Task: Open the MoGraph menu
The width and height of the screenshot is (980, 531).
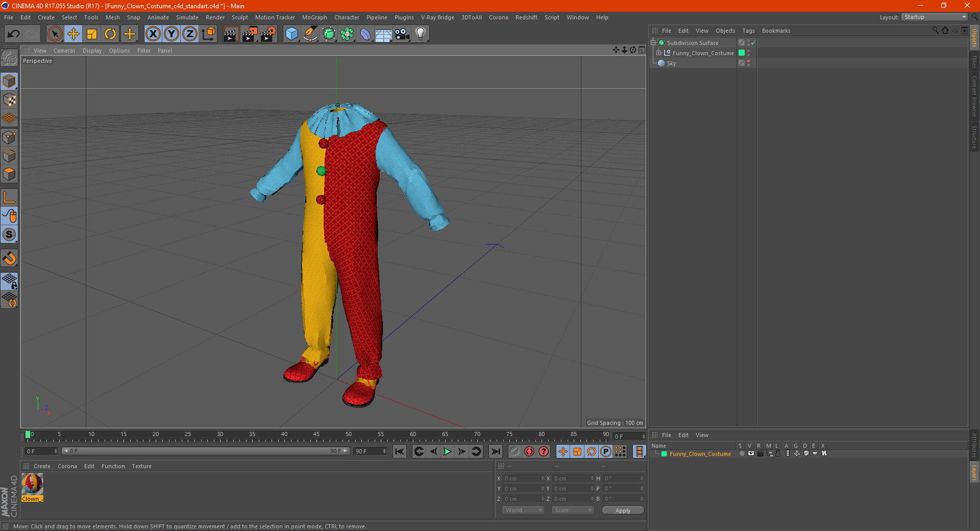Action: 314,17
